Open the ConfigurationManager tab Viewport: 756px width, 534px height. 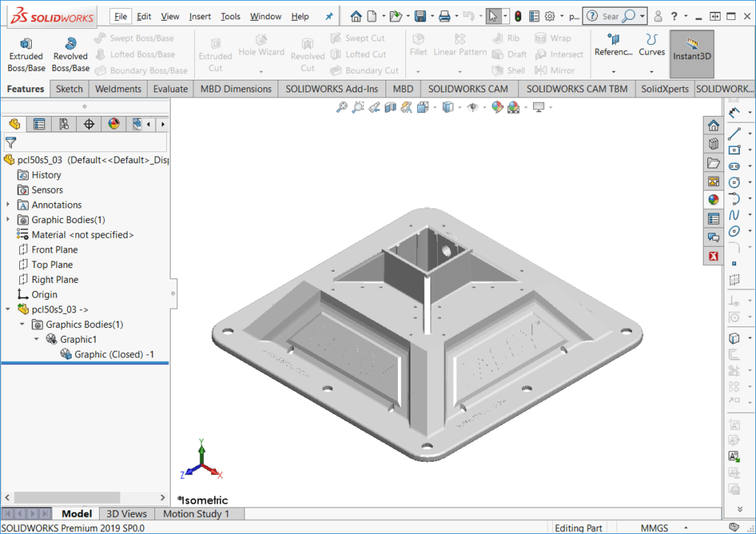[63, 124]
